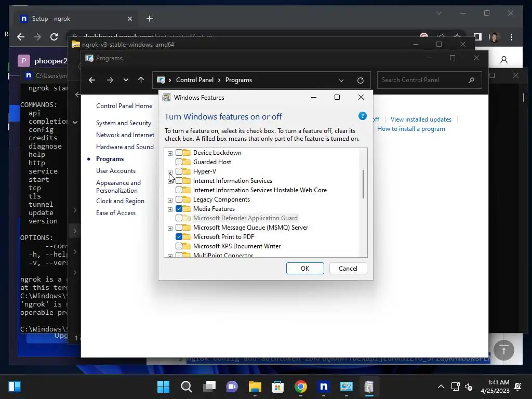Image resolution: width=532 pixels, height=399 pixels.
Task: Check Internet Information Services Hostable Web Core
Action: coord(179,190)
